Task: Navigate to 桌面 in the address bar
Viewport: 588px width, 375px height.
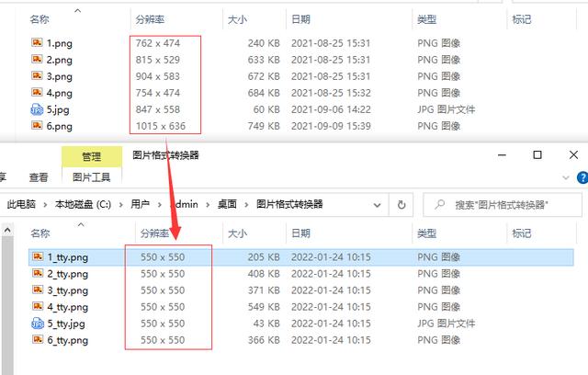Action: (227, 204)
